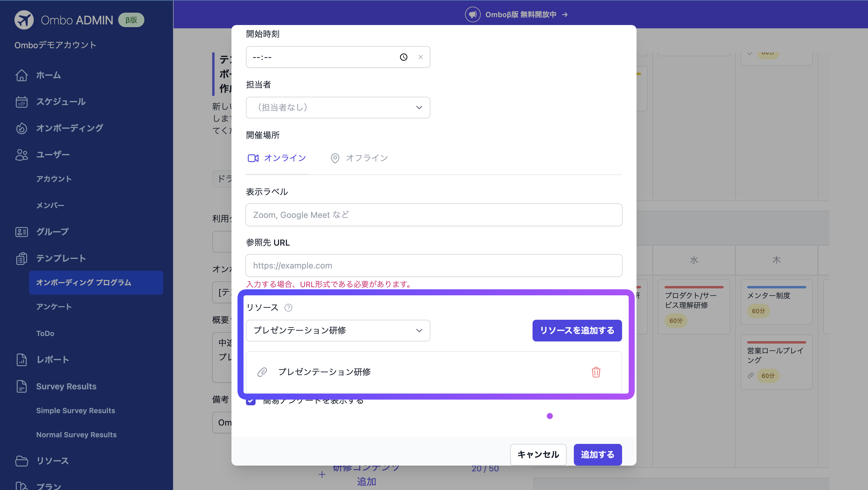Click the megaphone icon in top banner

(473, 14)
